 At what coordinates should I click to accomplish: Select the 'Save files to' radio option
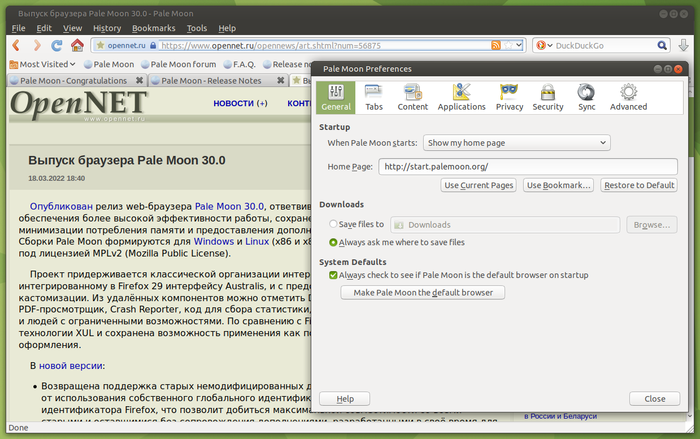[x=333, y=225]
